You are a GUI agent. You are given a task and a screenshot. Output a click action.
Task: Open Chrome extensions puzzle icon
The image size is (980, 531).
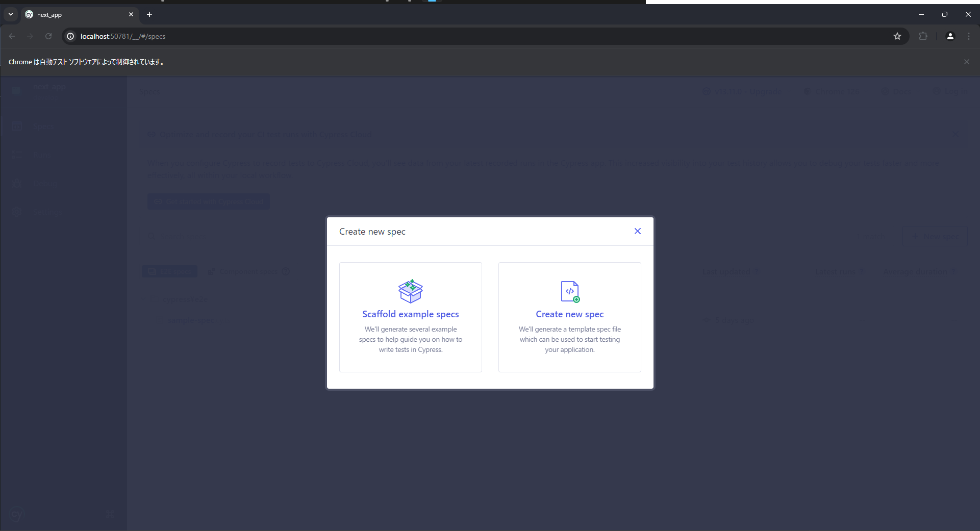pyautogui.click(x=923, y=36)
